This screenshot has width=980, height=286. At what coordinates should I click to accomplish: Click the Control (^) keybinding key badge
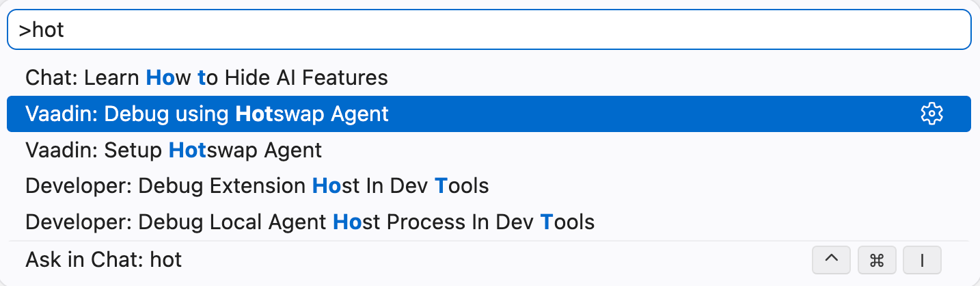coord(831,260)
